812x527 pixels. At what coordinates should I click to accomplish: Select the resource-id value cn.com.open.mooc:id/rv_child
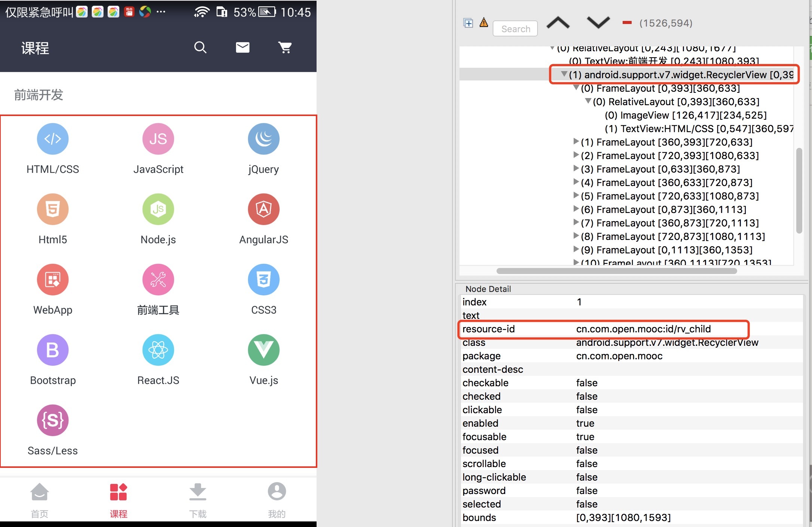[x=643, y=329]
